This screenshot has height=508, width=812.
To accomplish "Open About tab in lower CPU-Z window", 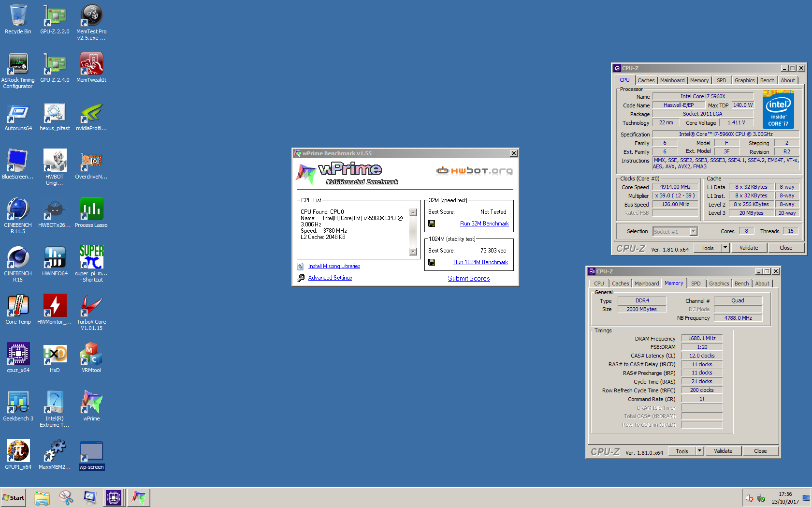I will pos(762,284).
